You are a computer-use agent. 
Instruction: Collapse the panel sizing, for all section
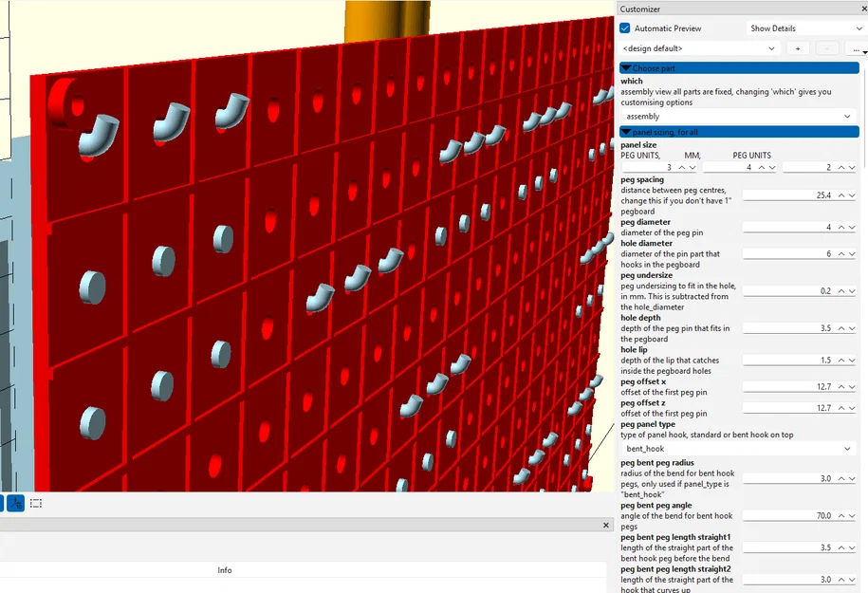pos(739,132)
